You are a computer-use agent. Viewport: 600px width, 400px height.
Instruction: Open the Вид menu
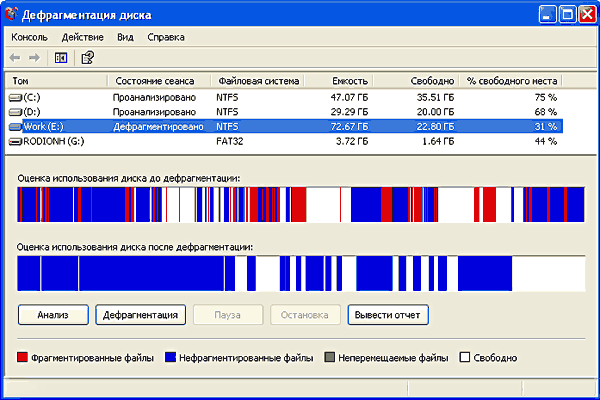125,37
